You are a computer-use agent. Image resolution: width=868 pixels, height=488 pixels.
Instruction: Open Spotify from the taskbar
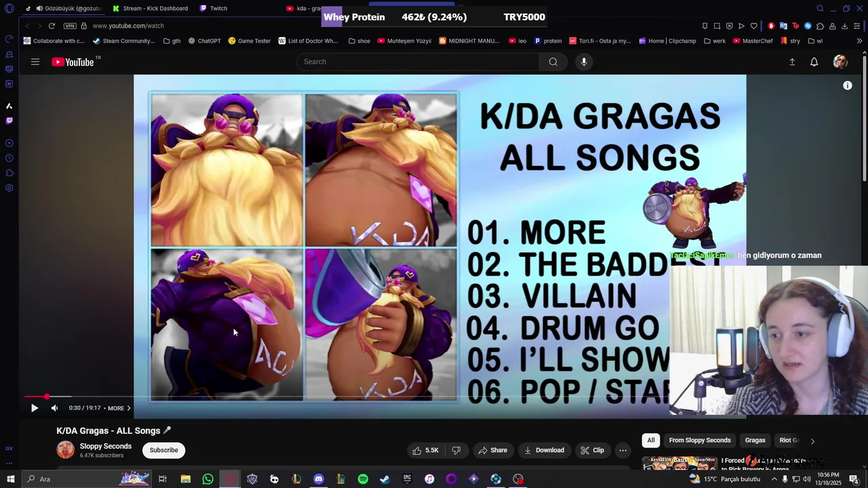[x=363, y=479]
